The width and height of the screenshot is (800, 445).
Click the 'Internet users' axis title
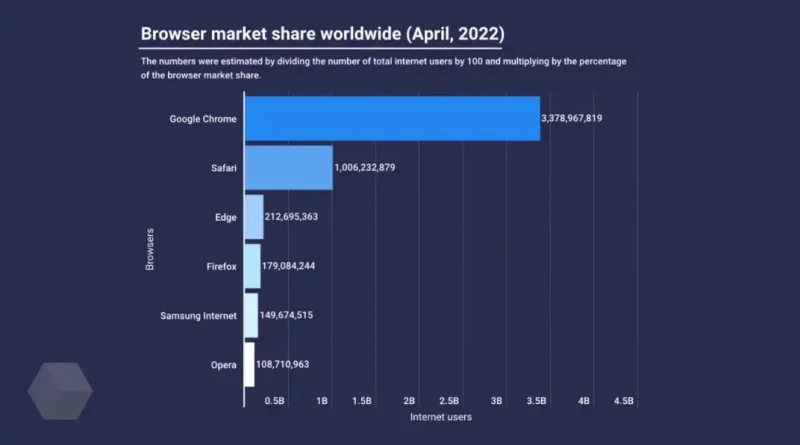[441, 417]
